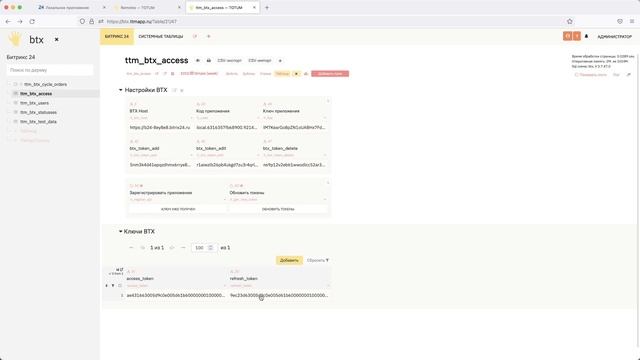Click the print icon beside table title
The image size is (640, 360).
coord(209,60)
